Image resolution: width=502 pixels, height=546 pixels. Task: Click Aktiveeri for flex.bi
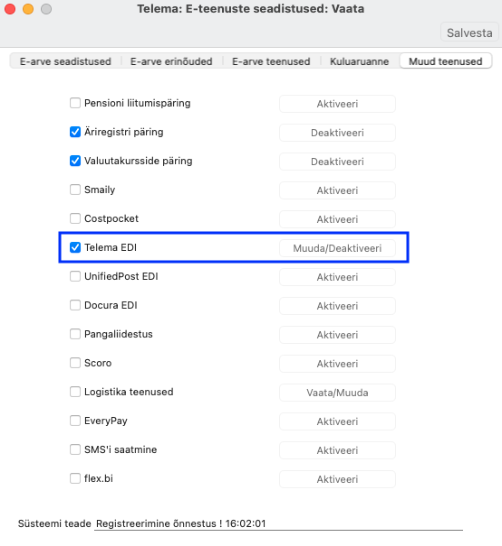[337, 479]
